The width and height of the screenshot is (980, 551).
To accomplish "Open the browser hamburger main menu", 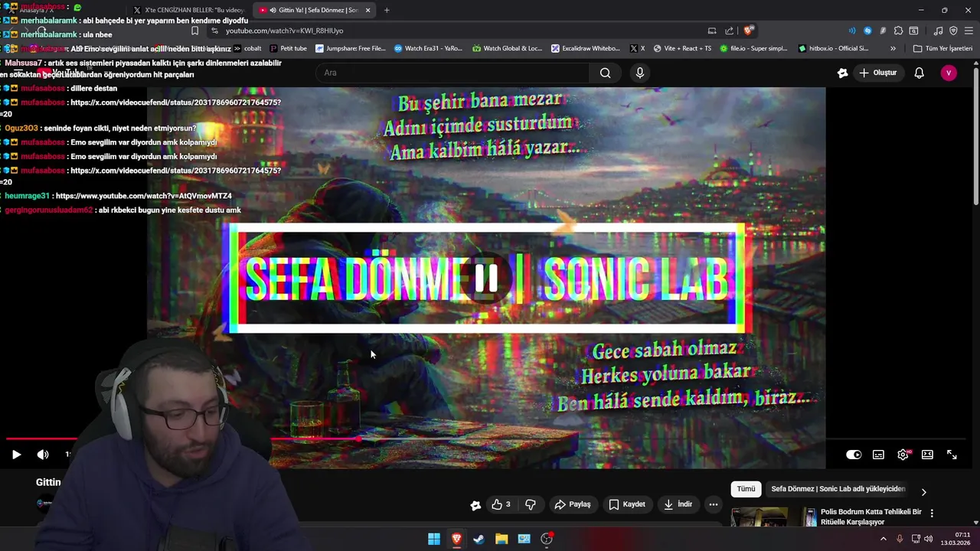I will tap(969, 31).
